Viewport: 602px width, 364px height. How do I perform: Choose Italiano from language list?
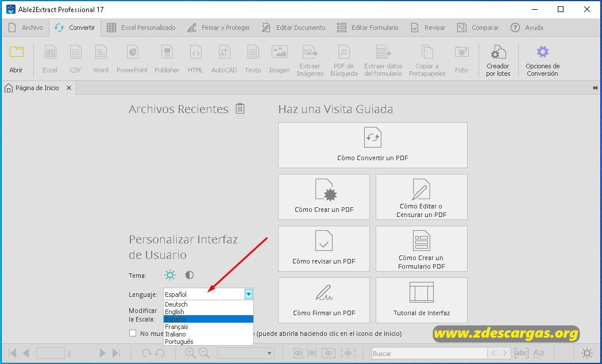[209, 334]
